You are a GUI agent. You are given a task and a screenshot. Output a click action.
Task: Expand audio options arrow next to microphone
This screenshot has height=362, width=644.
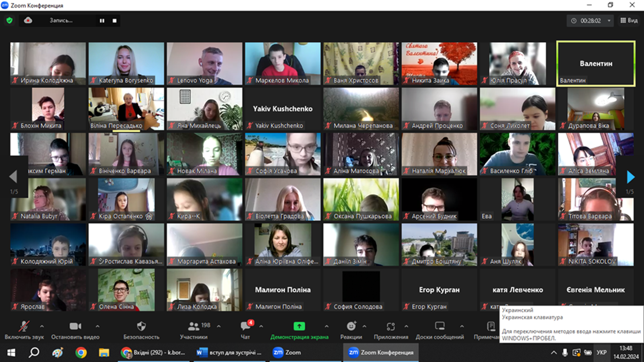(x=42, y=326)
